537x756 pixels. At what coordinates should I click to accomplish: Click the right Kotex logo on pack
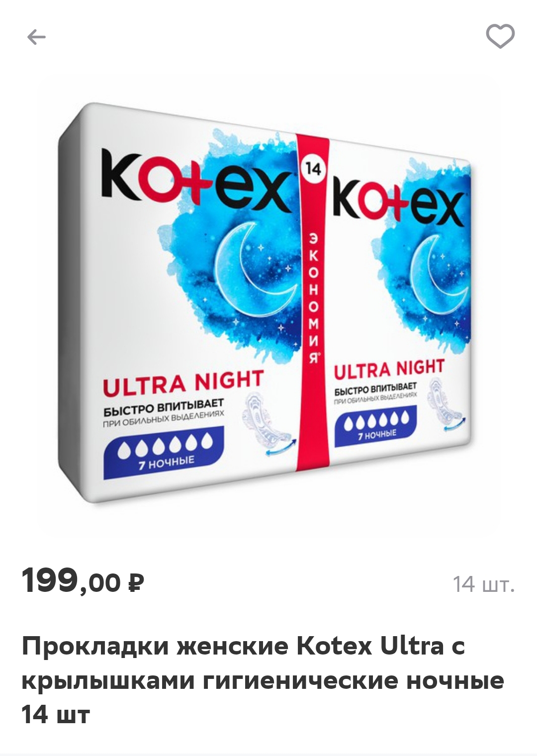point(398,205)
